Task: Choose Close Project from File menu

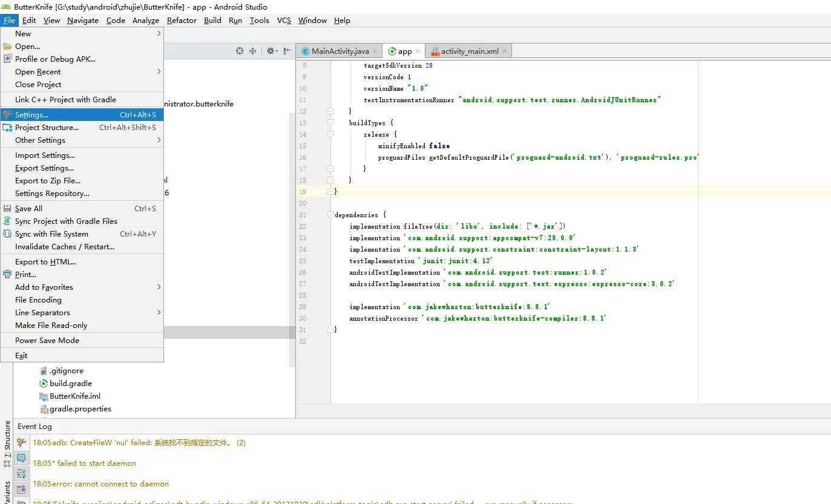Action: tap(82, 84)
